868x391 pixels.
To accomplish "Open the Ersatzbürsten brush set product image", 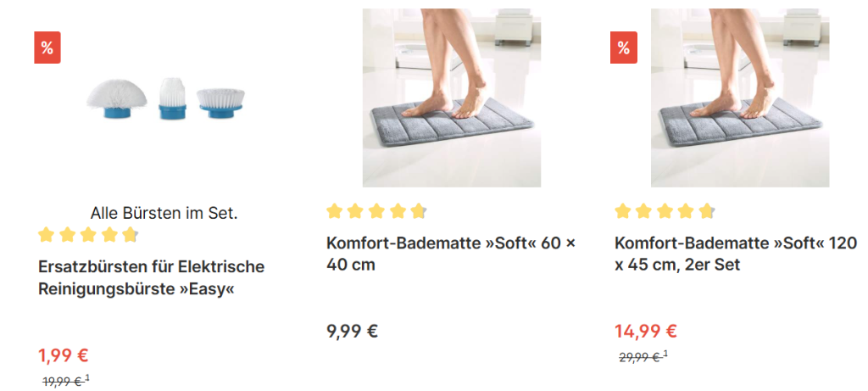I will [x=164, y=98].
